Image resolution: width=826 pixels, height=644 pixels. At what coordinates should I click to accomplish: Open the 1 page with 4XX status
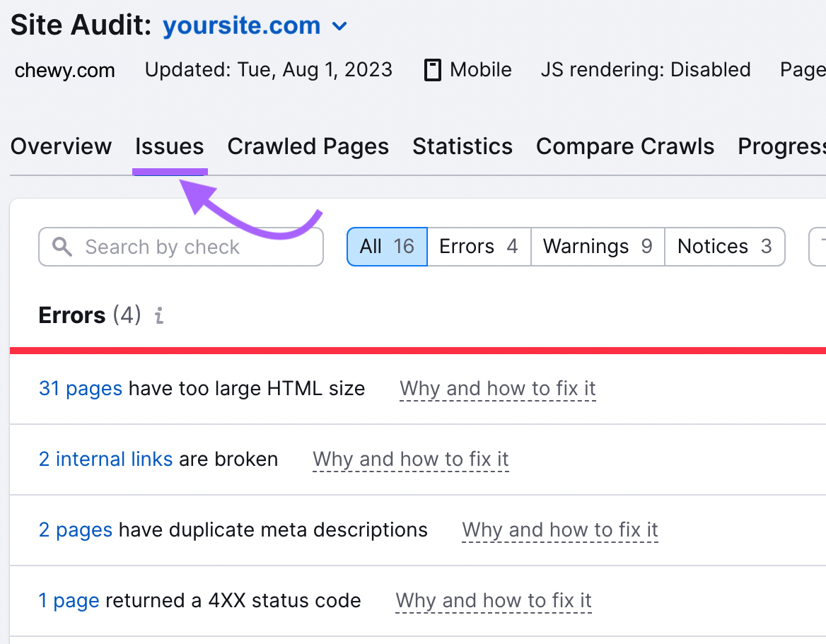click(68, 600)
